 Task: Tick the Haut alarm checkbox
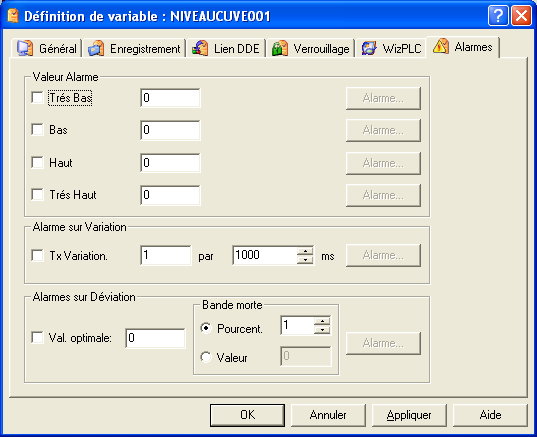click(37, 162)
